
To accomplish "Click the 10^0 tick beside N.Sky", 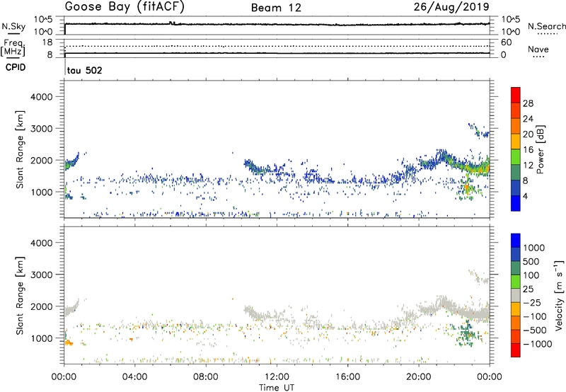I will pos(44,32).
